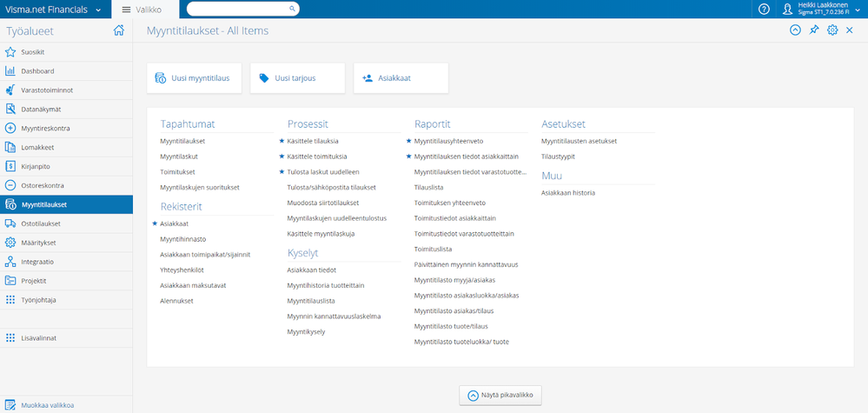Collapse the menu with the up-chevron icon
This screenshot has width=868, height=413.
coord(795,30)
